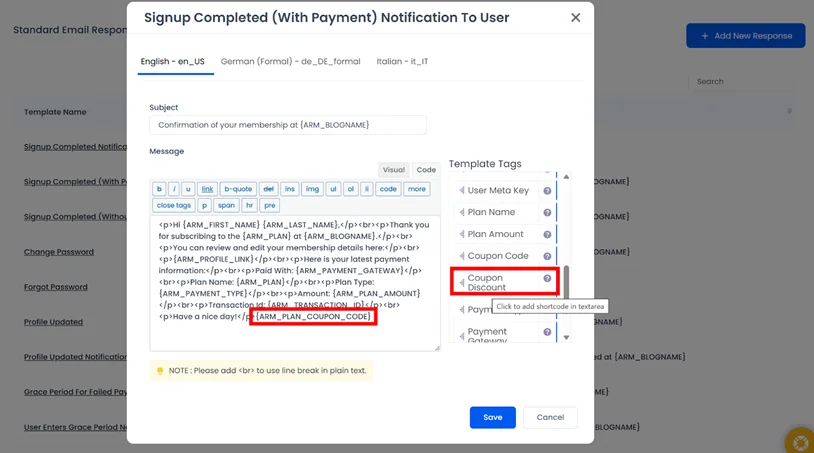Open Grace Period For Failed Payment link
814x453 pixels.
pyautogui.click(x=75, y=392)
